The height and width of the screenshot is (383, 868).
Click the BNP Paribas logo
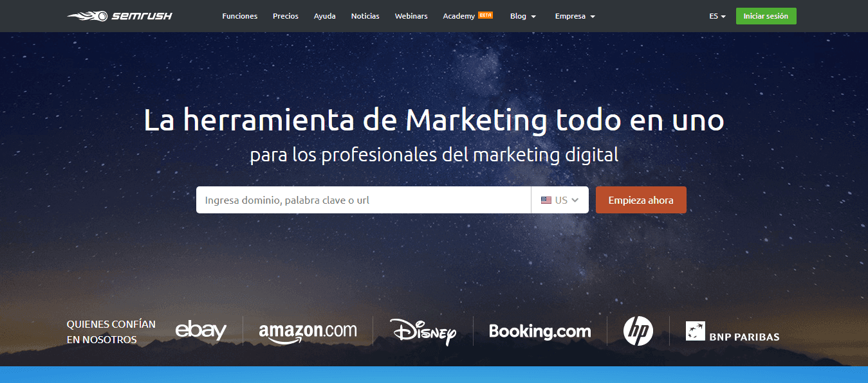pyautogui.click(x=732, y=332)
